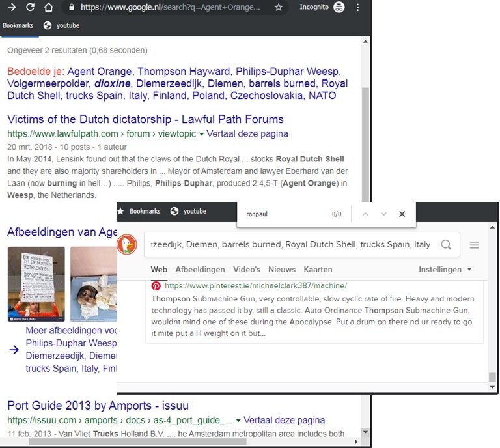Open Victims of the Dutch dictatorship result
Image resolution: width=500 pixels, height=448 pixels.
click(x=145, y=119)
